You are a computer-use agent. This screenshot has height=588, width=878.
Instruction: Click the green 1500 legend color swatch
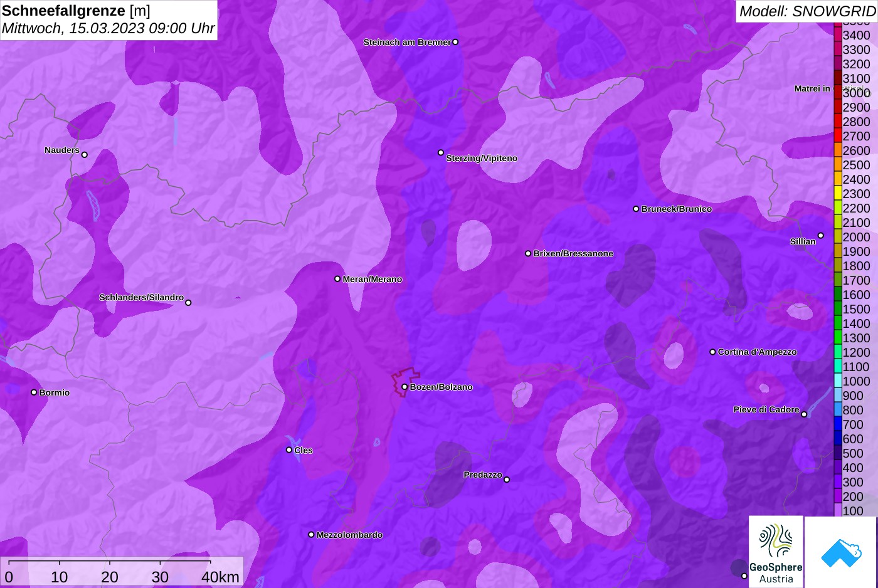point(838,308)
